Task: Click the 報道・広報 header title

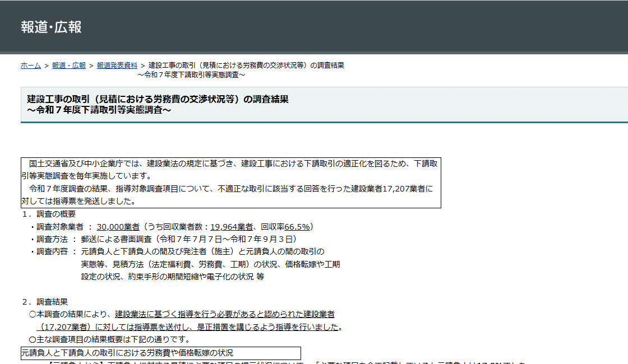Action: (x=51, y=27)
